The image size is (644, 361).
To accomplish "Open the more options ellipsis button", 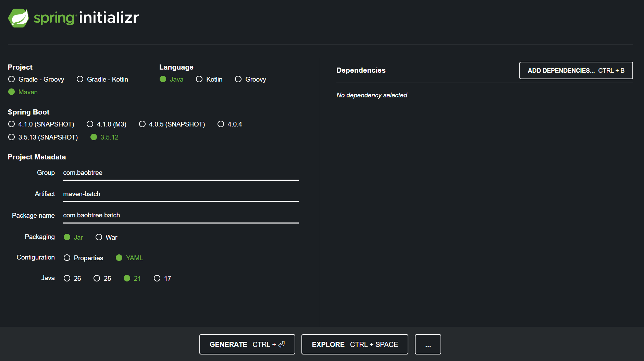I will coord(428,344).
